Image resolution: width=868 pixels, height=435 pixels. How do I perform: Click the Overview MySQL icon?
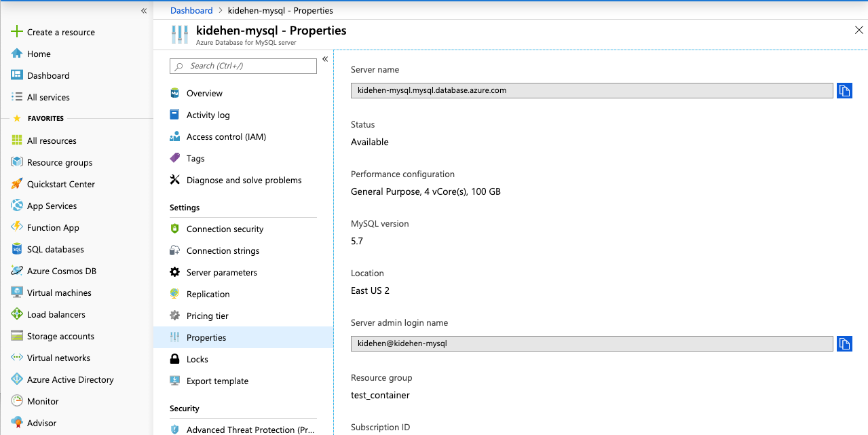(174, 93)
